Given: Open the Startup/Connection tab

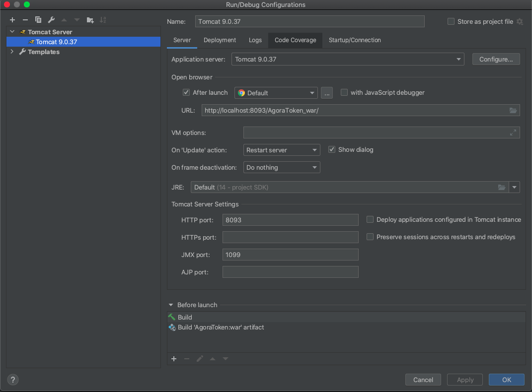Looking at the screenshot, I should pos(355,40).
